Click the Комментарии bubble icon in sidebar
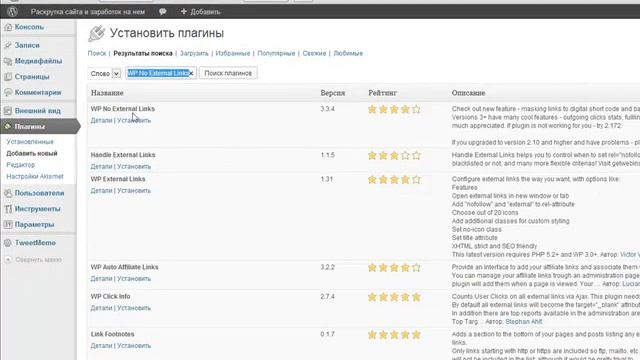 point(8,93)
